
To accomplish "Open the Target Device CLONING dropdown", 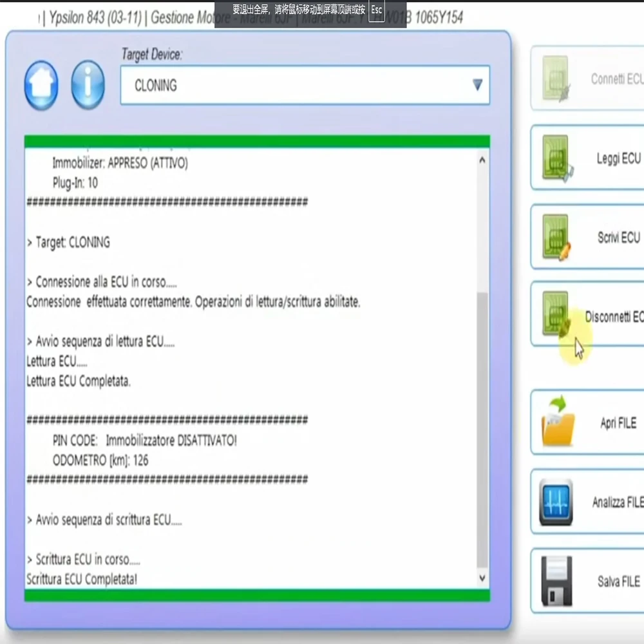I will tap(305, 85).
